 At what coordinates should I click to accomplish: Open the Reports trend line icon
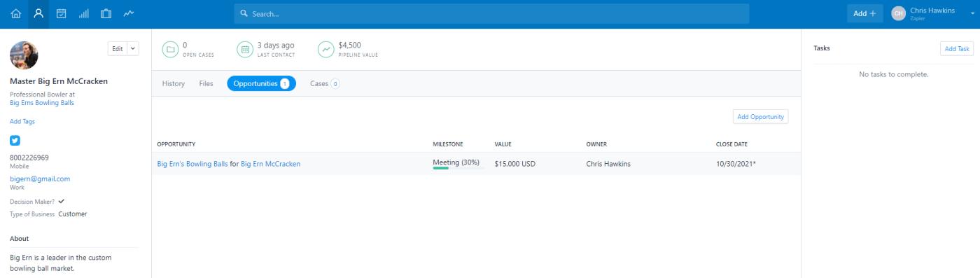[129, 13]
